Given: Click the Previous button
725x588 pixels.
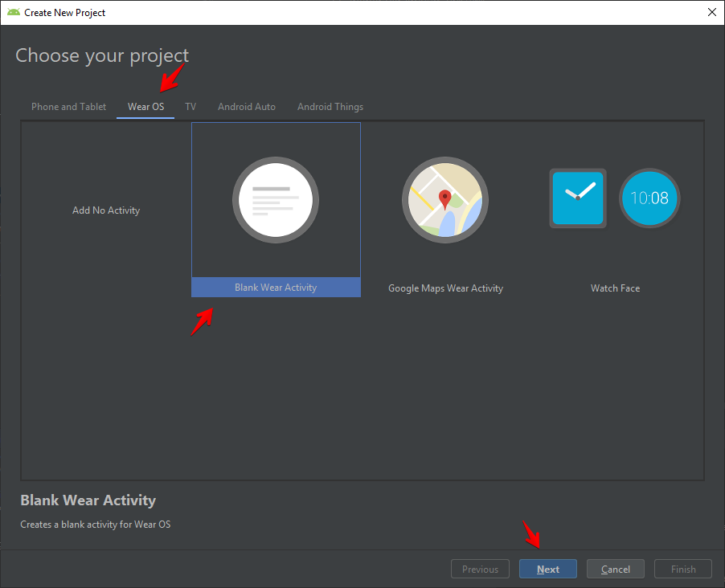Looking at the screenshot, I should point(480,570).
